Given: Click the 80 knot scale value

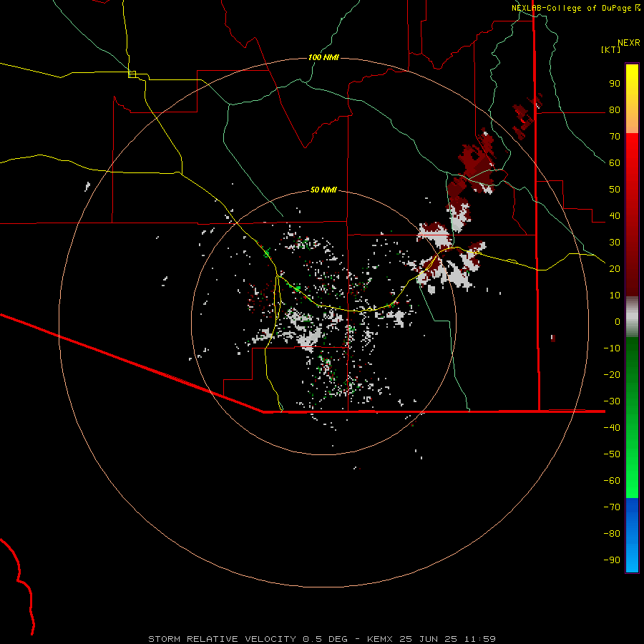Looking at the screenshot, I should pos(615,110).
